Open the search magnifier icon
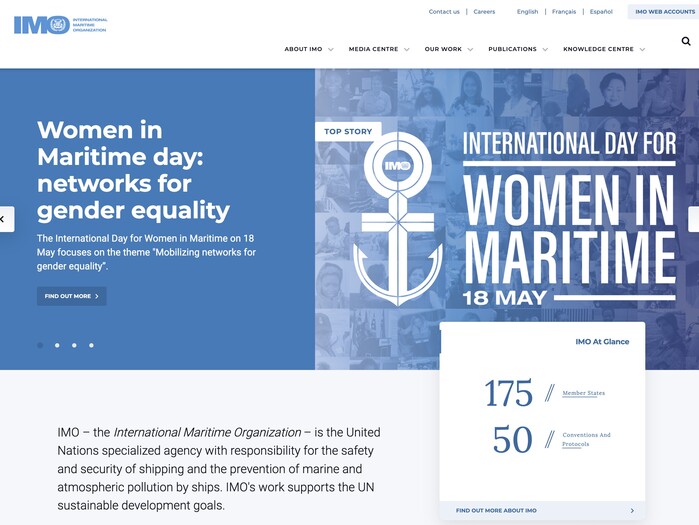Image resolution: width=699 pixels, height=525 pixels. pyautogui.click(x=686, y=41)
